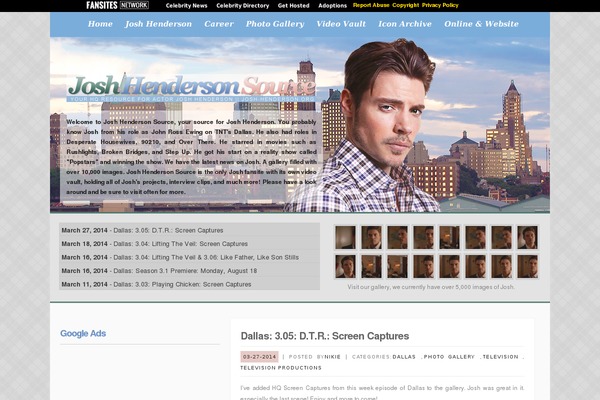Open Photo Gallery menu item
This screenshot has height=400, width=600.
click(x=275, y=24)
